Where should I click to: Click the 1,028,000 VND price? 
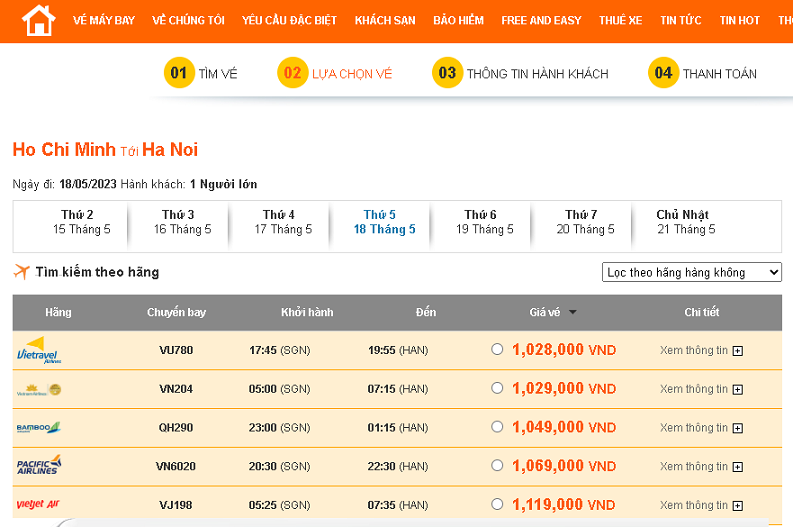click(x=564, y=349)
